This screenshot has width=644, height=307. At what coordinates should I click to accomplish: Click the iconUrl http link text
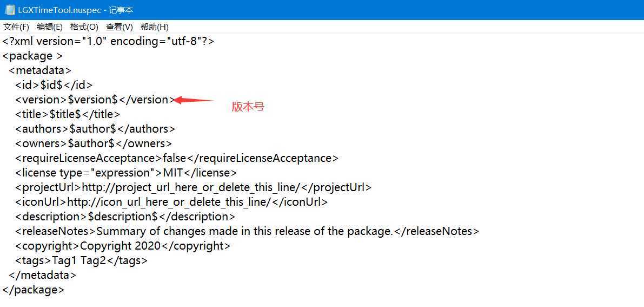click(169, 202)
